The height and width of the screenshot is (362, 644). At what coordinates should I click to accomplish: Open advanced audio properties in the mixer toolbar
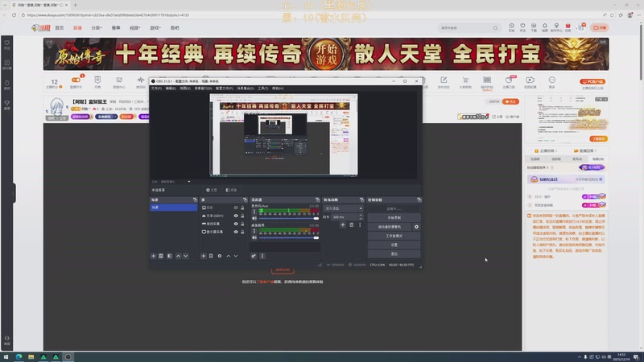[254, 256]
